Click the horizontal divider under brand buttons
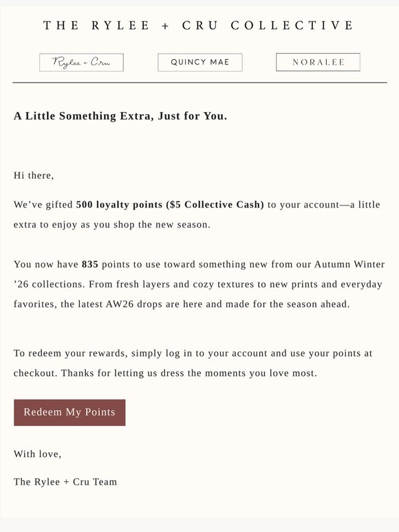399x532 pixels. [199, 82]
